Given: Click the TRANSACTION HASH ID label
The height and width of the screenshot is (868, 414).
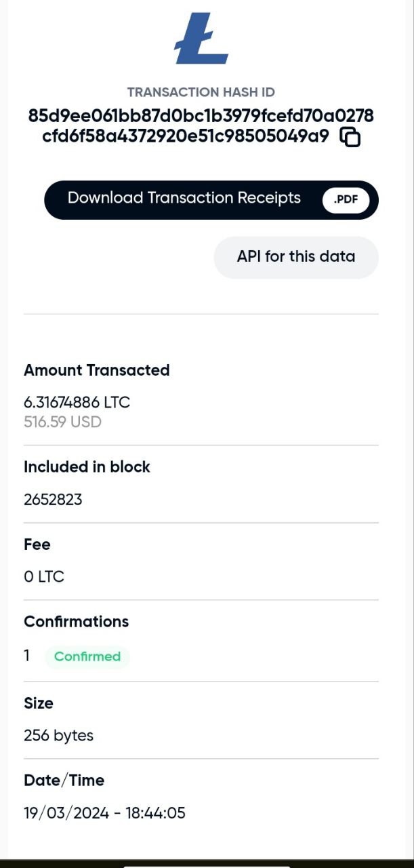Looking at the screenshot, I should click(x=201, y=92).
